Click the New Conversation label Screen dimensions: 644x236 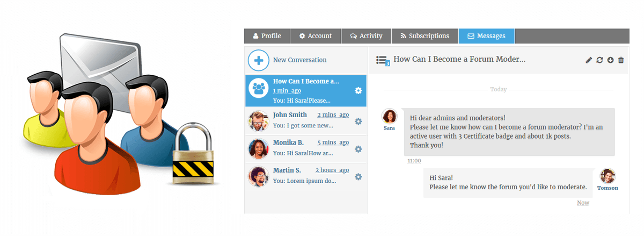(299, 60)
